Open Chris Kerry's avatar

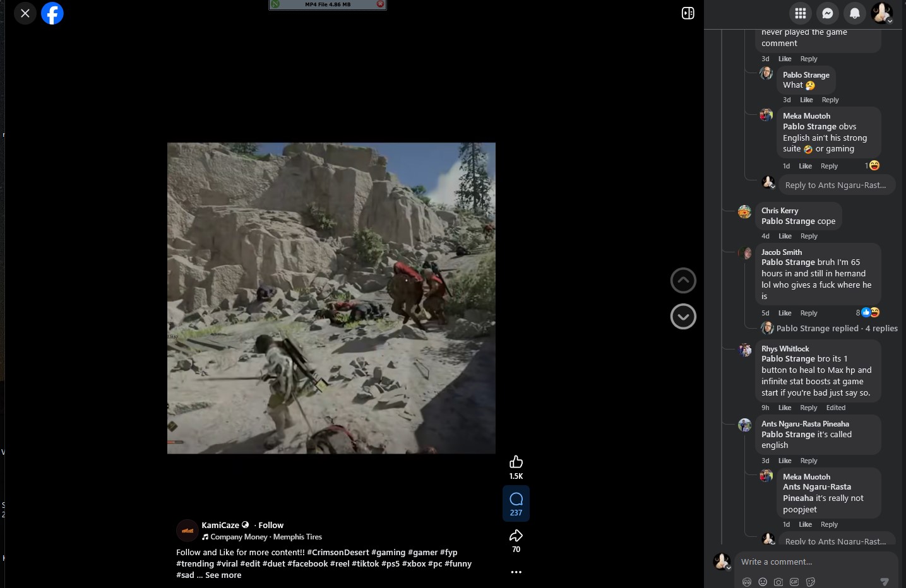(x=745, y=212)
